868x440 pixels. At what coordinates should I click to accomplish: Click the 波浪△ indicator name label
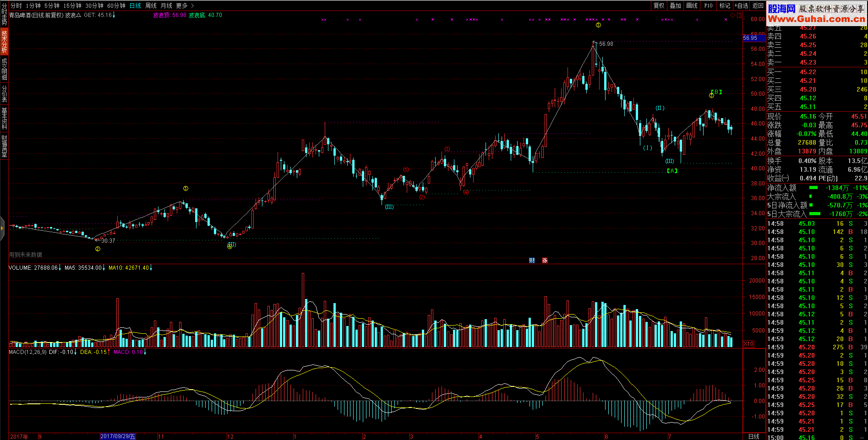(73, 15)
